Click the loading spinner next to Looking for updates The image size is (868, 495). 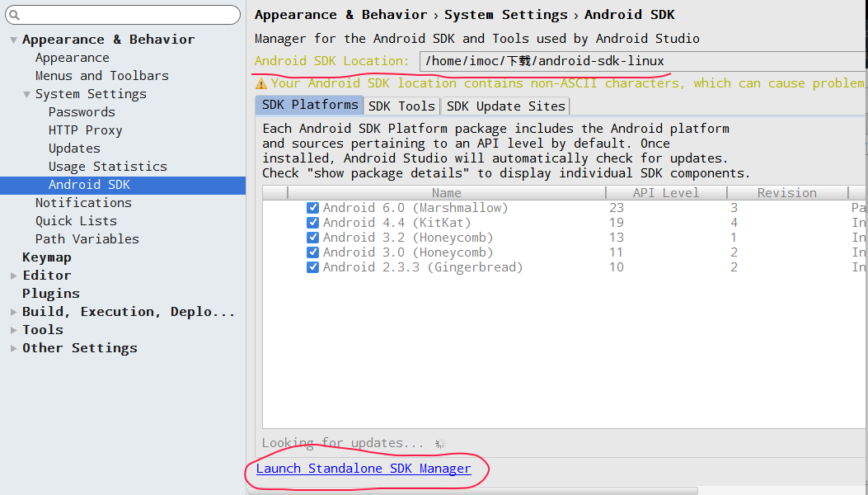[440, 444]
